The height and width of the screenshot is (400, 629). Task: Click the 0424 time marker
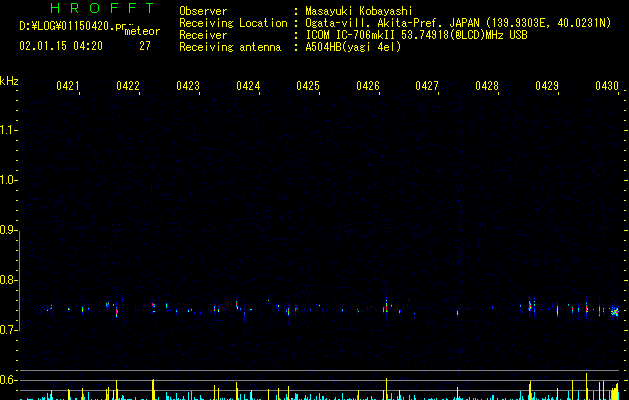point(248,86)
